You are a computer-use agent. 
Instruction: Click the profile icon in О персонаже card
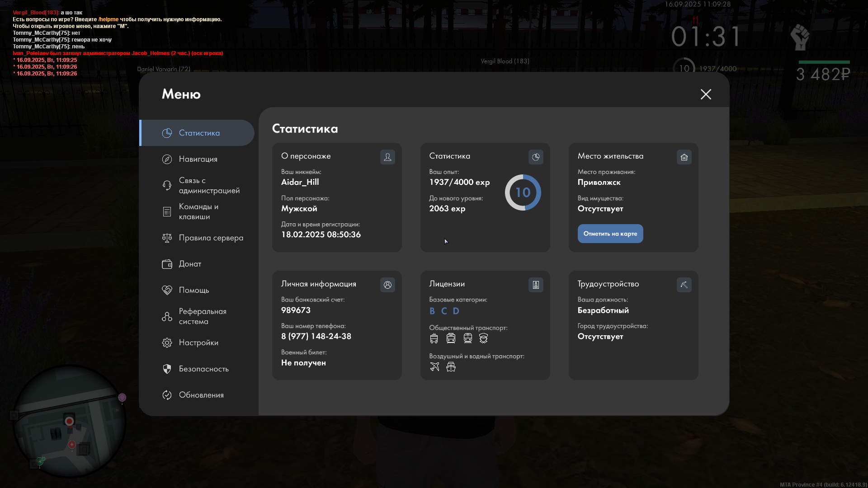[387, 157]
